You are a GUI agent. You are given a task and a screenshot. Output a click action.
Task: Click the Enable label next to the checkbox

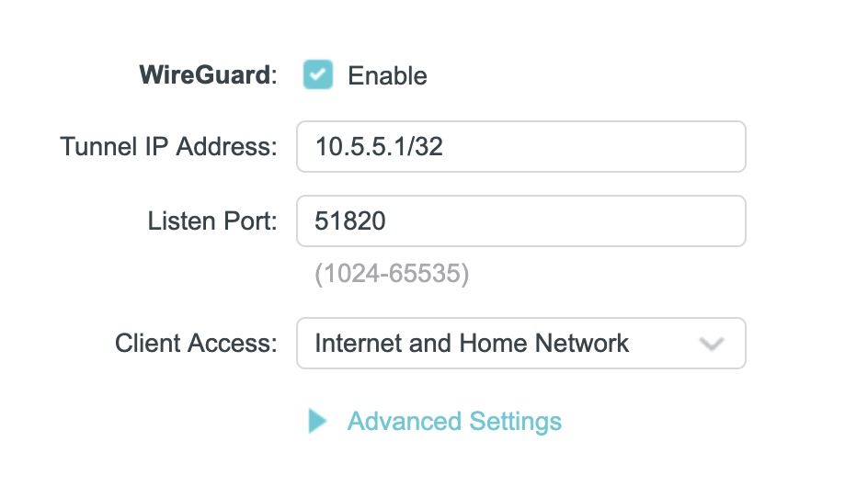click(387, 75)
